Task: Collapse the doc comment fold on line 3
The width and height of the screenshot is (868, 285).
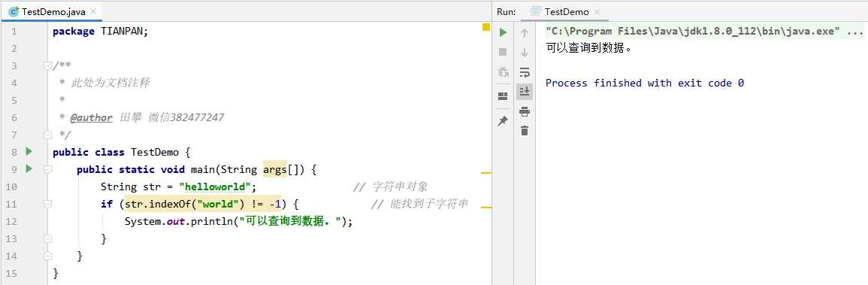Action: click(47, 66)
